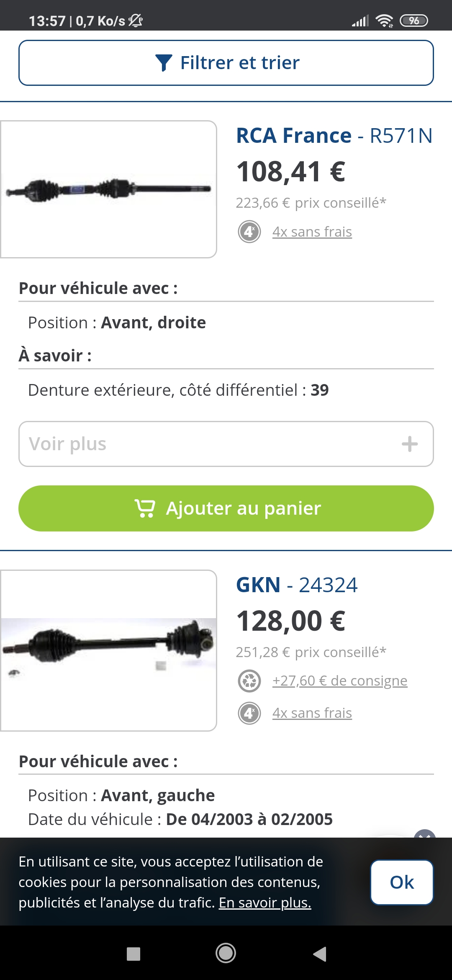The image size is (452, 980).
Task: Open the Filtrer et trier filter button
Action: pyautogui.click(x=226, y=63)
